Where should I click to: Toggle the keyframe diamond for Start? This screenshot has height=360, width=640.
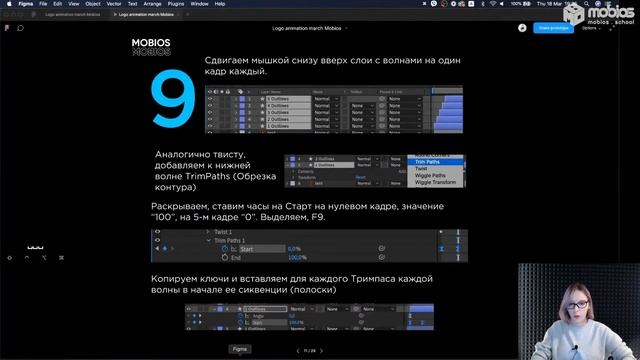165,248
